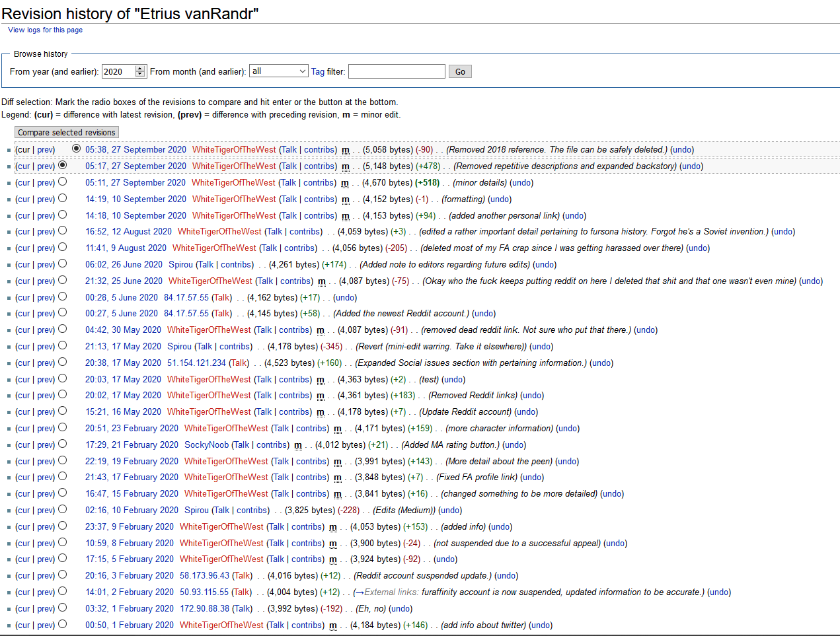This screenshot has width=840, height=636.
Task: Open the 14:18, 10 September 2020 revision
Action: pyautogui.click(x=135, y=215)
